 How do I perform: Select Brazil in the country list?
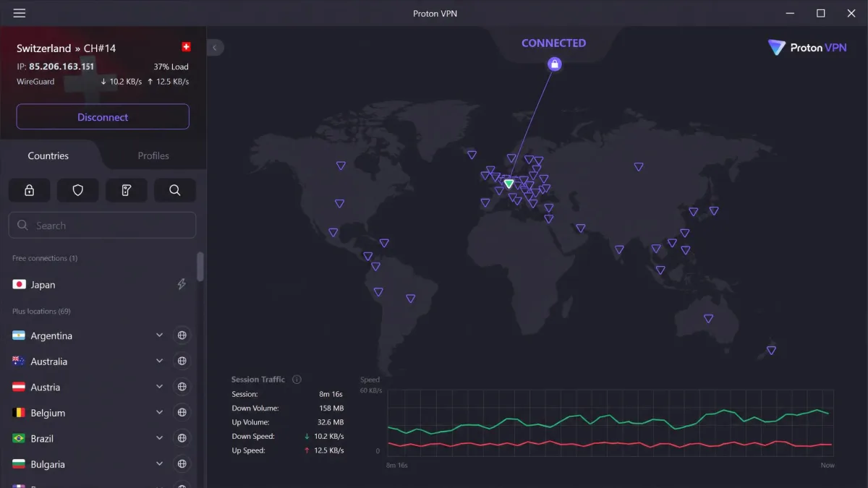(43, 438)
